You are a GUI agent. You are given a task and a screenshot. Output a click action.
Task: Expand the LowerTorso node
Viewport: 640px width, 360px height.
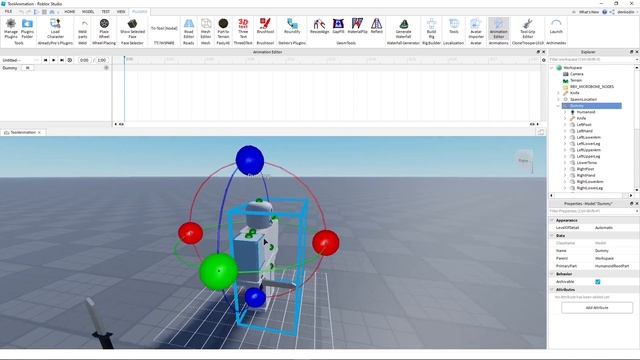565,162
